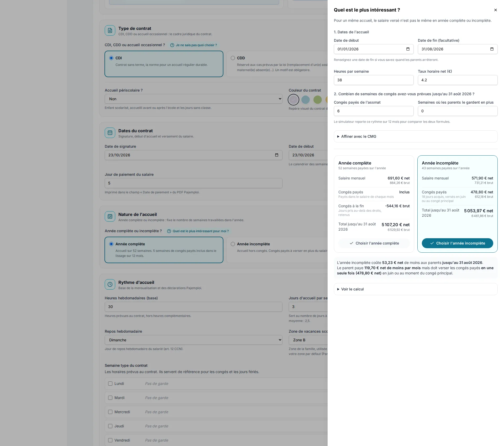Click the Congés payés de l'assmat field
The image size is (504, 446).
(x=374, y=111)
